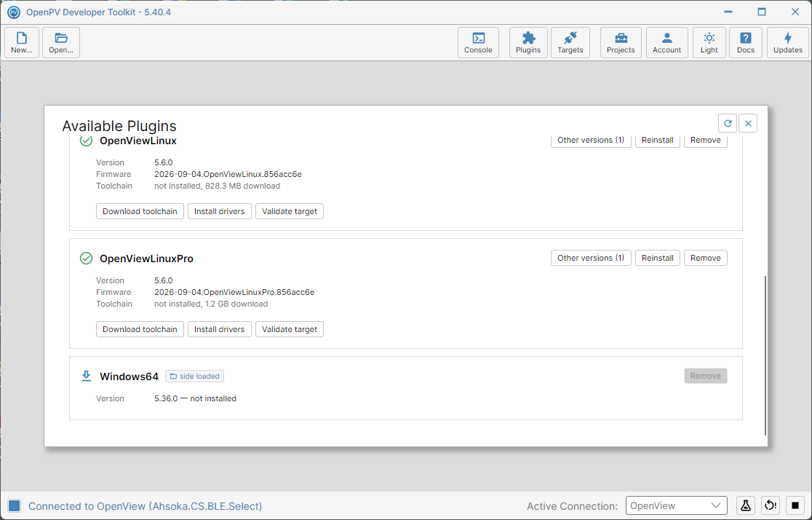Click the plugin list vertical scrollbar
The height and width of the screenshot is (520, 812).
(765, 355)
